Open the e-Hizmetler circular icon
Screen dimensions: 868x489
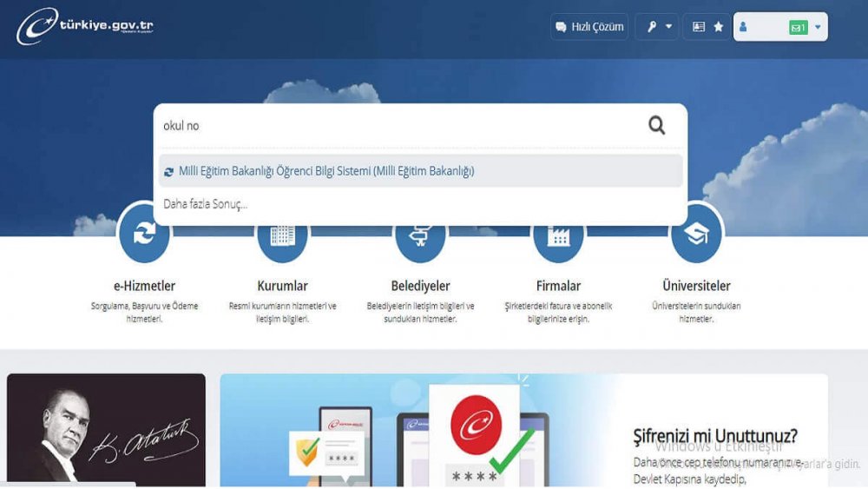(x=144, y=233)
